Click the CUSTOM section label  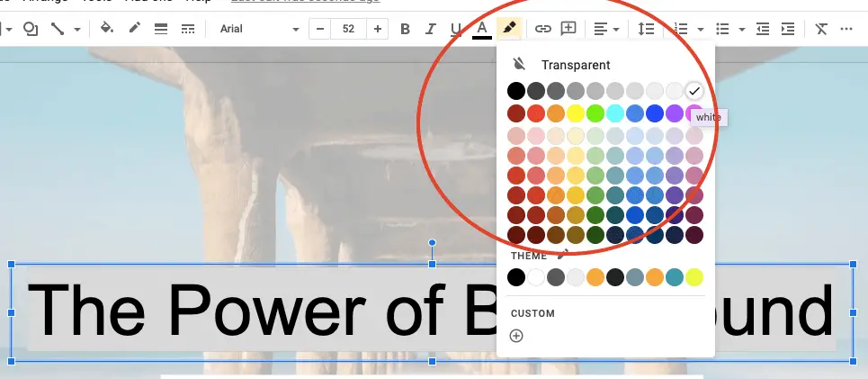click(532, 313)
